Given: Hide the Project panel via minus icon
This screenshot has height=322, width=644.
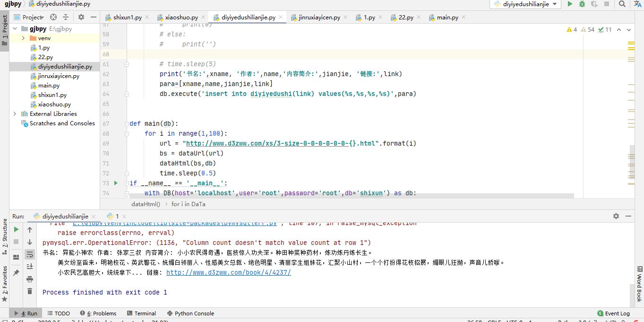Looking at the screenshot, I should 94,17.
